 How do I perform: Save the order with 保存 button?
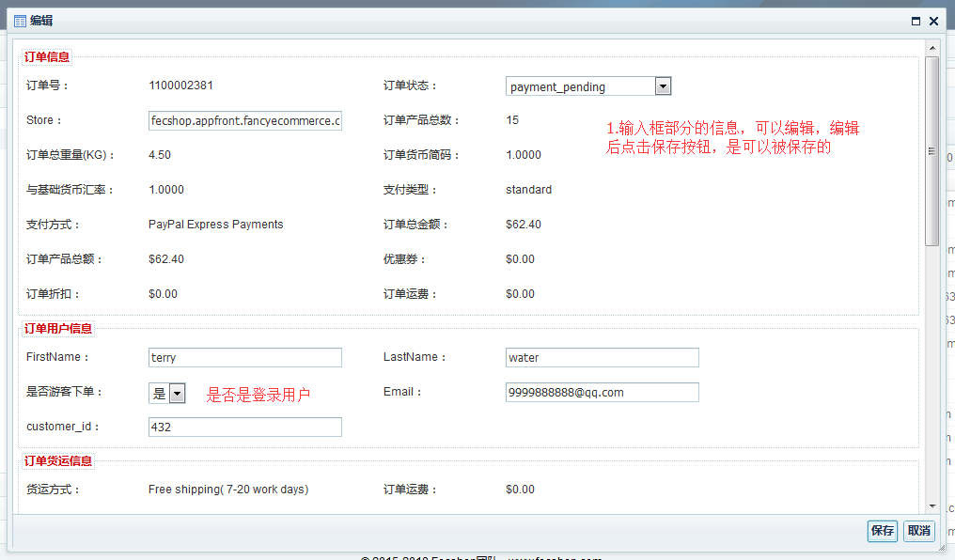[883, 531]
